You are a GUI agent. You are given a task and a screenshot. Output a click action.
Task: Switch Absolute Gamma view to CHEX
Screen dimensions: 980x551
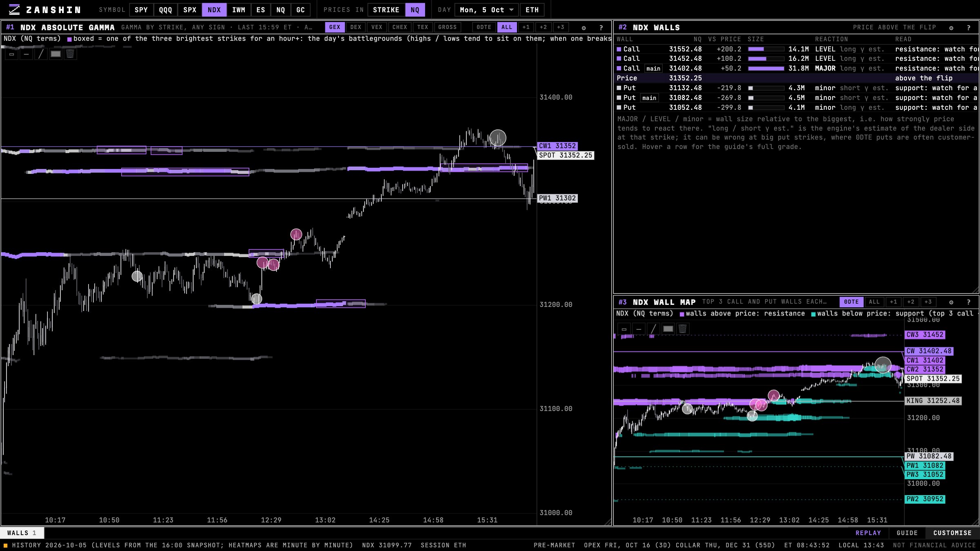(x=400, y=27)
